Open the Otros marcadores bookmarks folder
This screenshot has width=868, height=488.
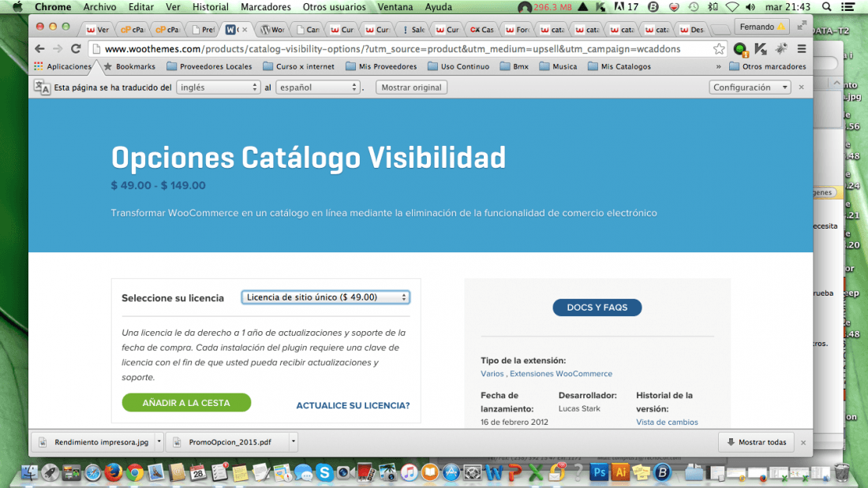pos(768,66)
